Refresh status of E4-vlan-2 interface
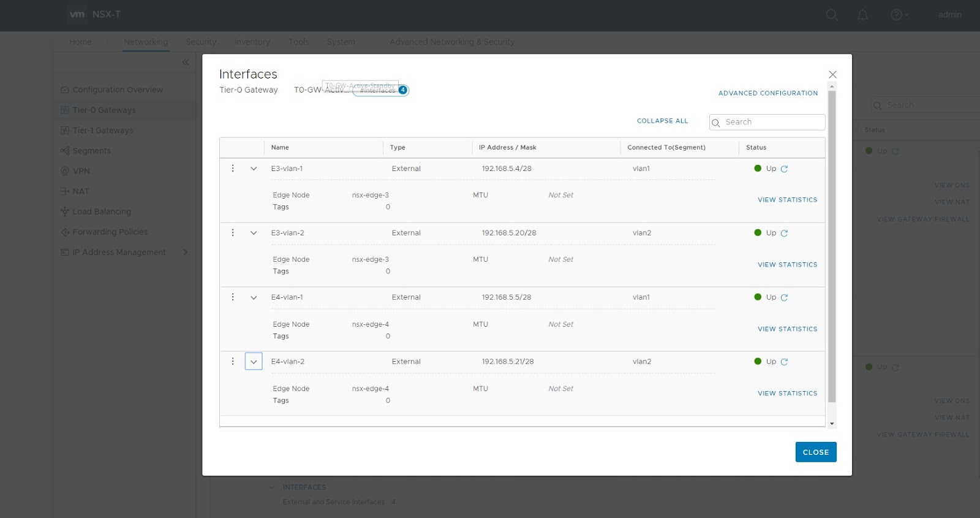This screenshot has height=518, width=980. pyautogui.click(x=784, y=362)
